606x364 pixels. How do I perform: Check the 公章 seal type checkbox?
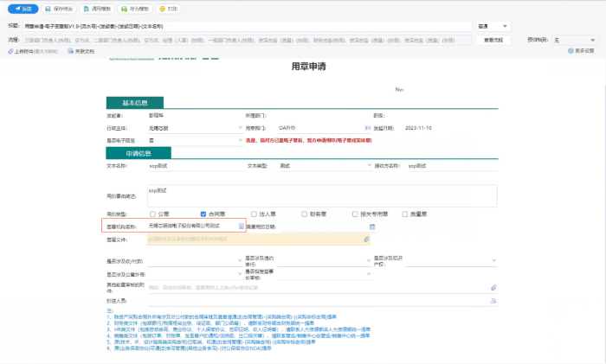(153, 214)
